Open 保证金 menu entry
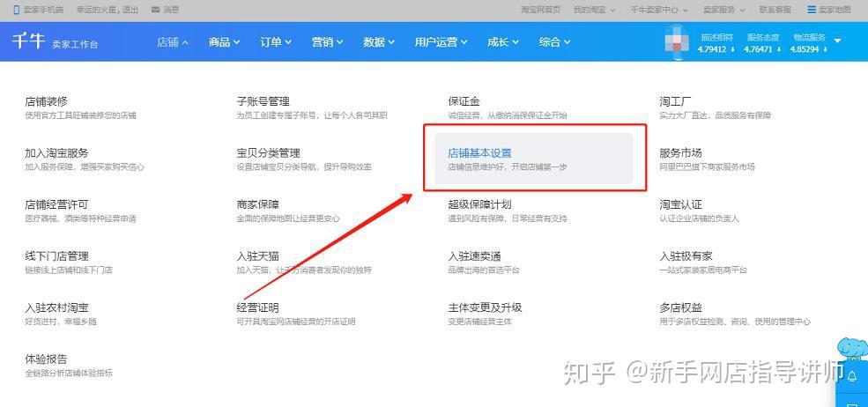This screenshot has height=407, width=868. pyautogui.click(x=508, y=108)
